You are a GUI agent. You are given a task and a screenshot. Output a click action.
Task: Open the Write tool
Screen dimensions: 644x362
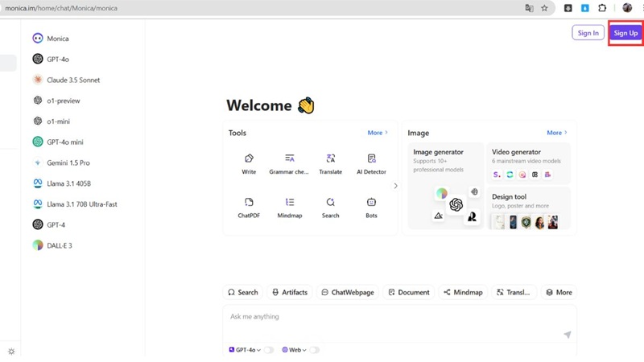click(x=249, y=163)
